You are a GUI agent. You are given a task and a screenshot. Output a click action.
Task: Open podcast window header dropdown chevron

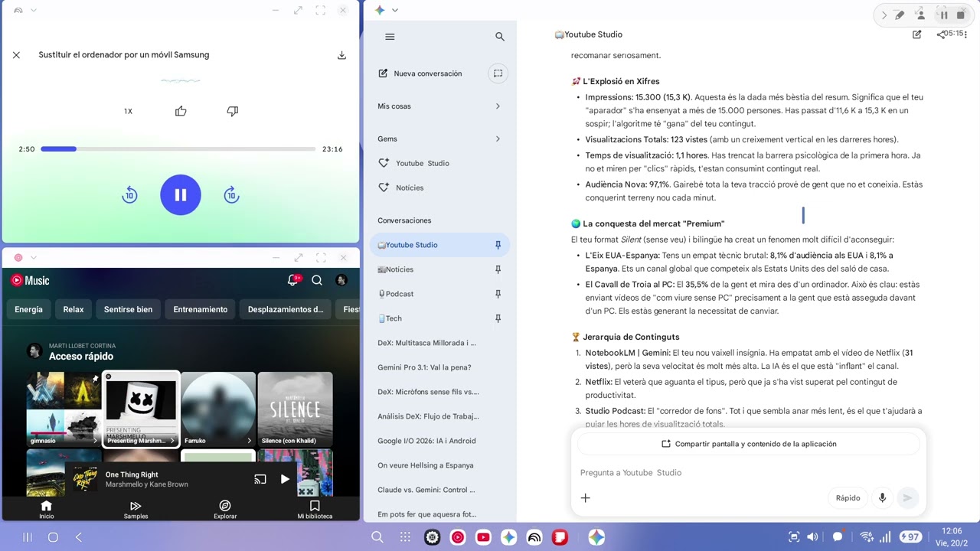(x=33, y=10)
